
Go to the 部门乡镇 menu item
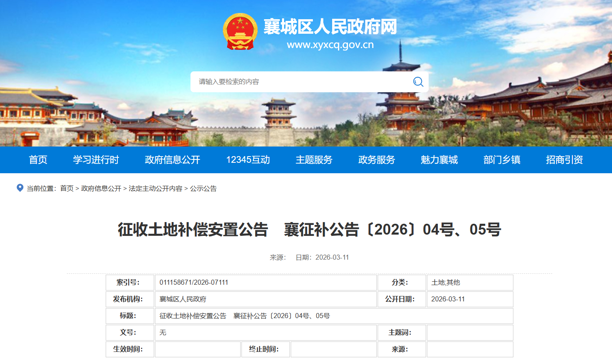click(x=502, y=160)
